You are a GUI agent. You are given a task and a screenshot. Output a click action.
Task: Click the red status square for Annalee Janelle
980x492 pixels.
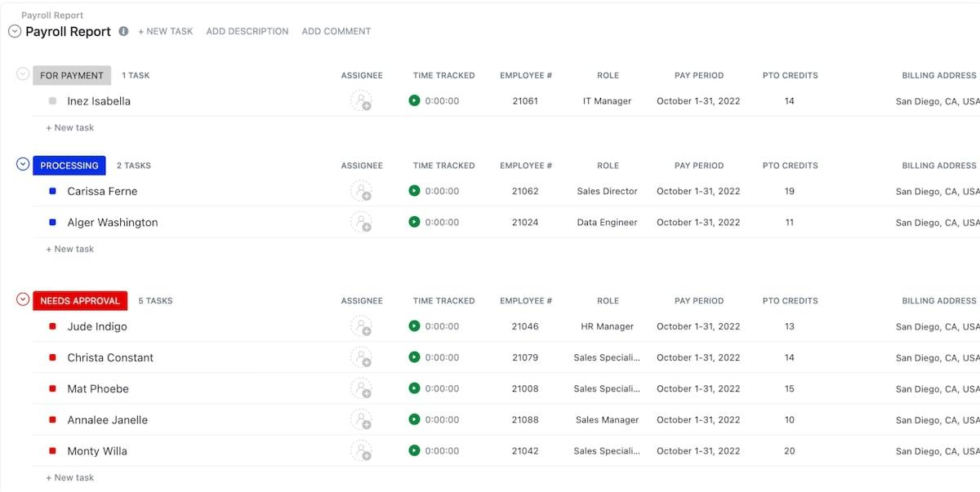(x=52, y=419)
